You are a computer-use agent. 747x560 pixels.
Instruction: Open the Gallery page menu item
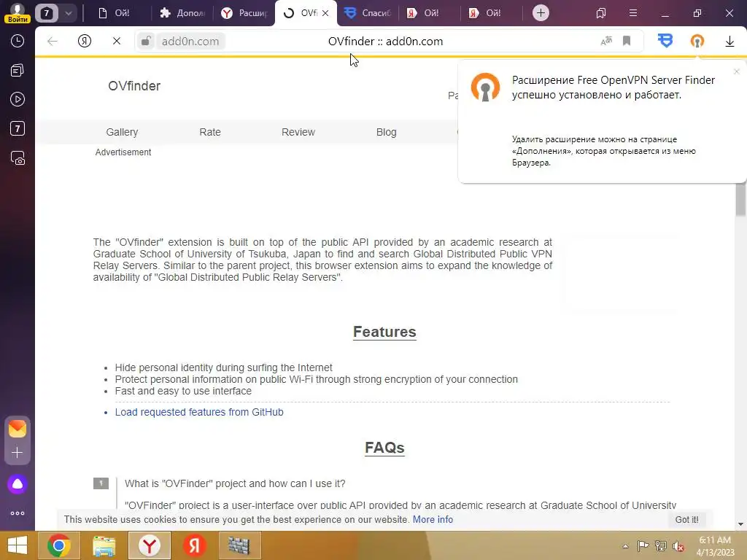122,132
